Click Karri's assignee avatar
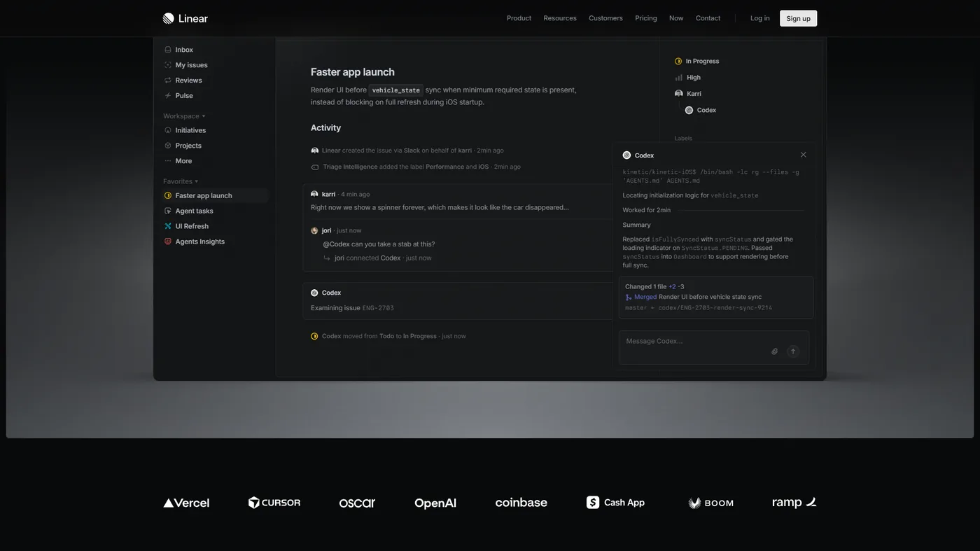Screen dimensions: 980x551 (x=678, y=94)
